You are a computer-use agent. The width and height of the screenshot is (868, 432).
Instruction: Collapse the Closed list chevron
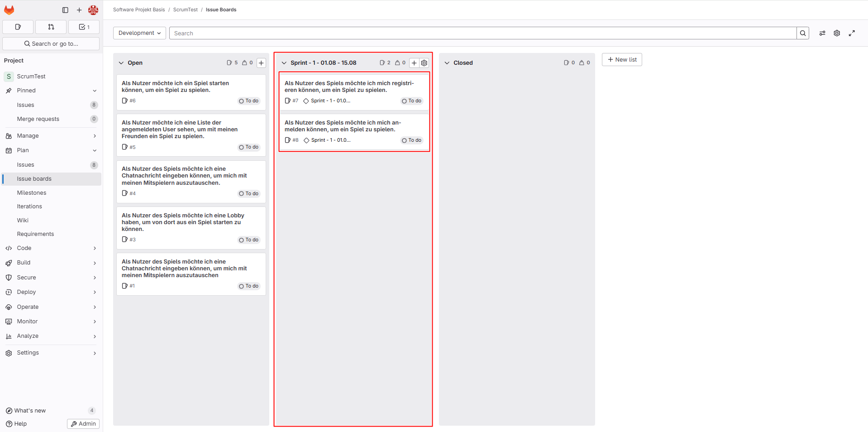click(447, 63)
